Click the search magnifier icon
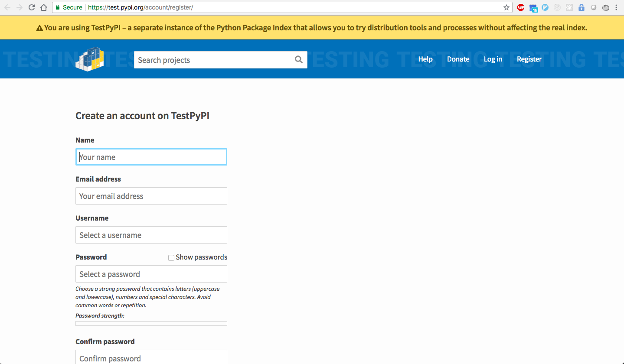The image size is (624, 364). pos(299,60)
